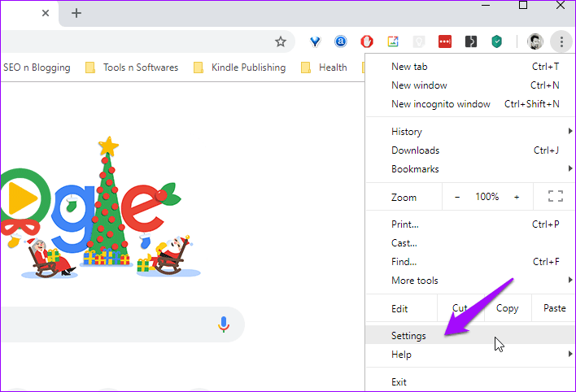Click the Copy edit button

(508, 308)
